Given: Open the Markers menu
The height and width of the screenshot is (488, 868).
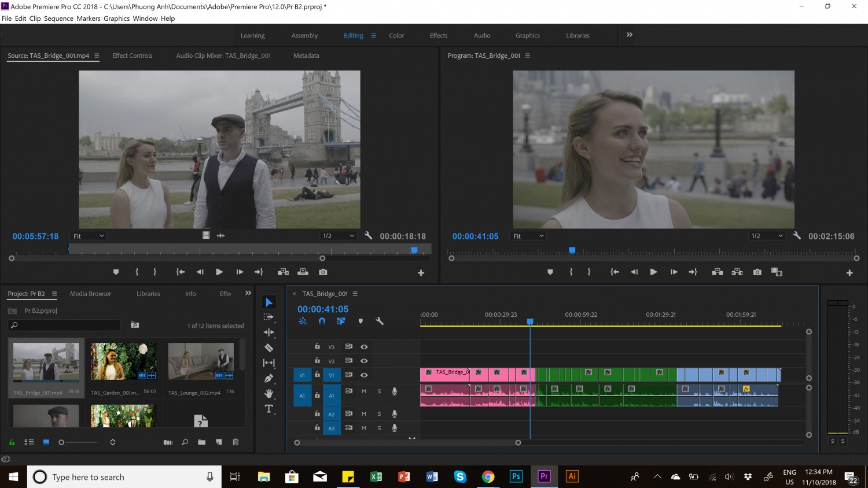Looking at the screenshot, I should 89,19.
